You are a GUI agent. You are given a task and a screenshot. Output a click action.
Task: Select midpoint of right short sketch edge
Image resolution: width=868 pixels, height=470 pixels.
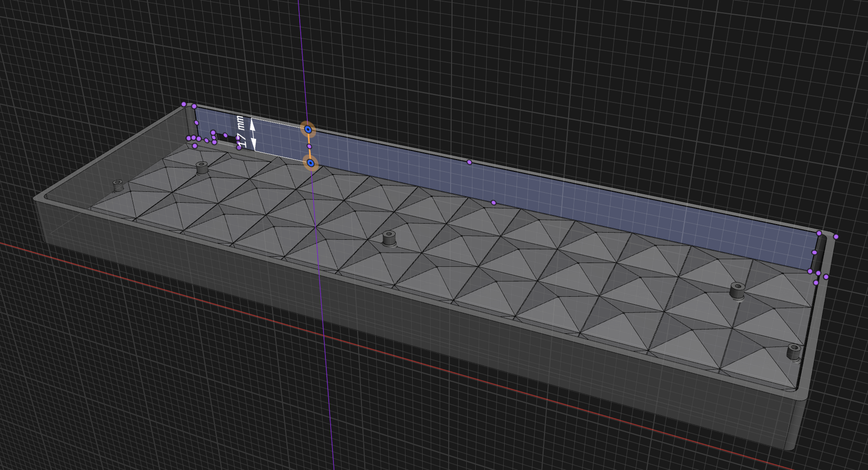coord(814,253)
